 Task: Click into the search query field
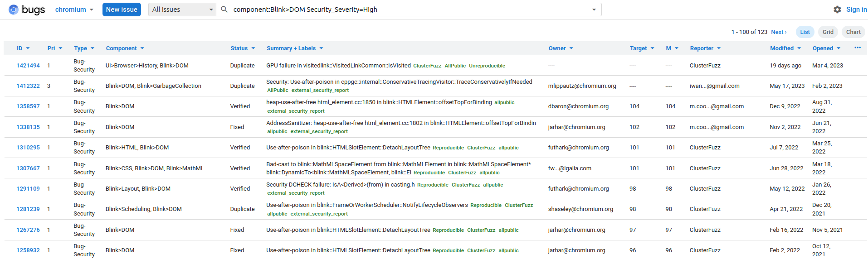point(408,10)
